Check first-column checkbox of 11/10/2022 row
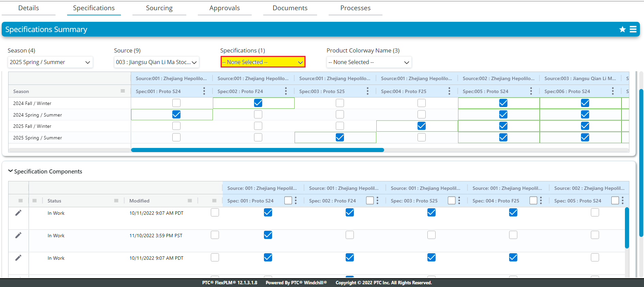 click(x=215, y=235)
